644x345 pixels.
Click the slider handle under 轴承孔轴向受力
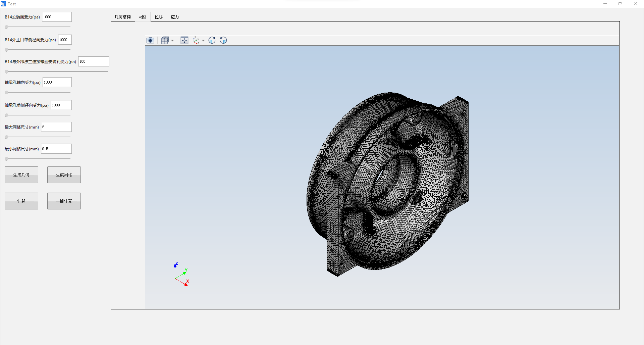pos(6,92)
